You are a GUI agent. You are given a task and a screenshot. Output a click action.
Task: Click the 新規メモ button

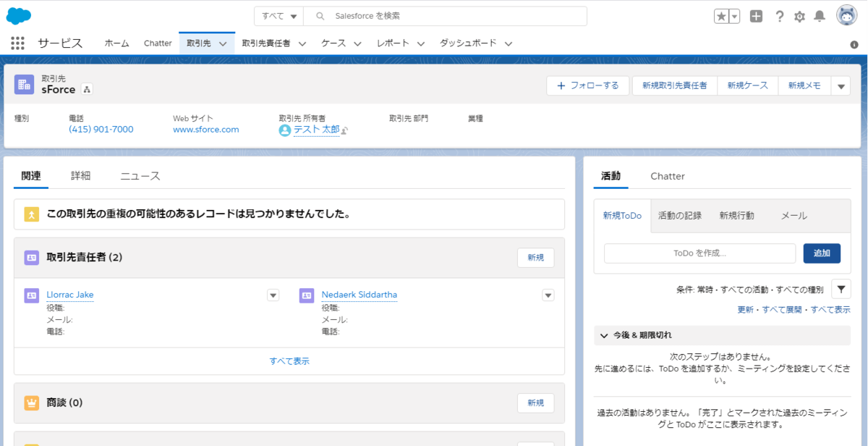(804, 85)
